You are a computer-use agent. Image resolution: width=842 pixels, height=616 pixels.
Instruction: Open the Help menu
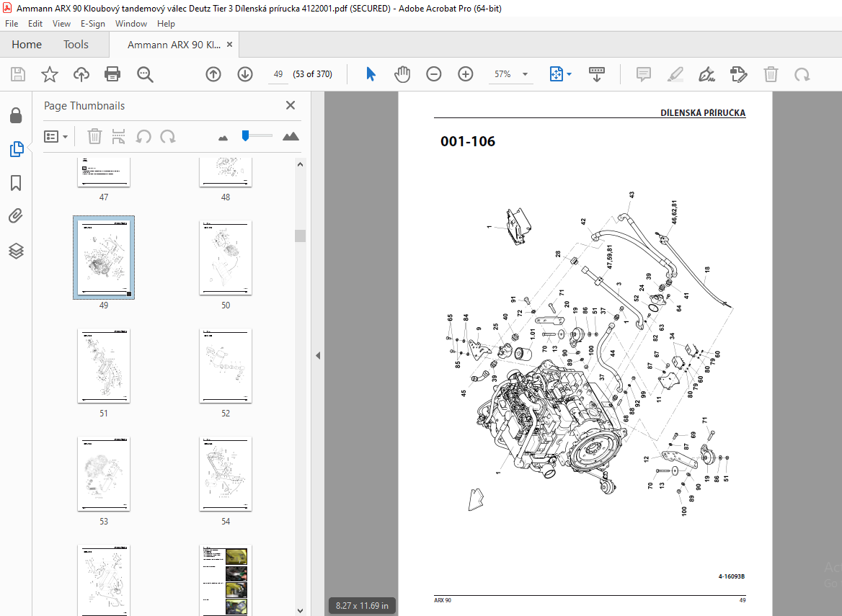[x=166, y=24]
